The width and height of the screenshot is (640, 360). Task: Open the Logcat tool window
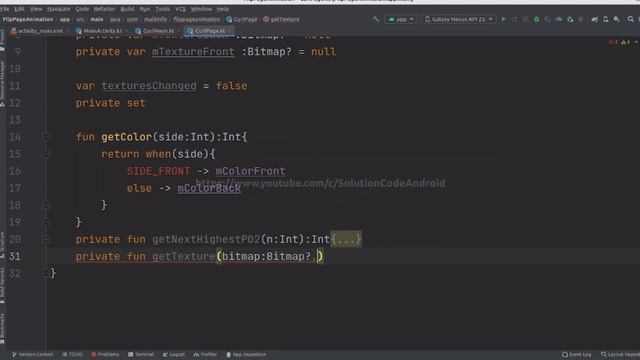tap(173, 354)
